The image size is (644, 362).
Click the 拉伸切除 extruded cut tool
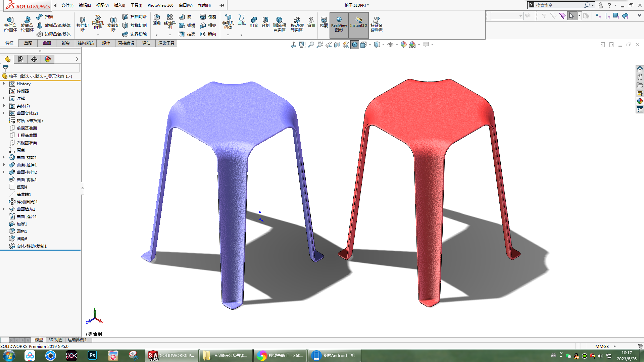pyautogui.click(x=82, y=24)
